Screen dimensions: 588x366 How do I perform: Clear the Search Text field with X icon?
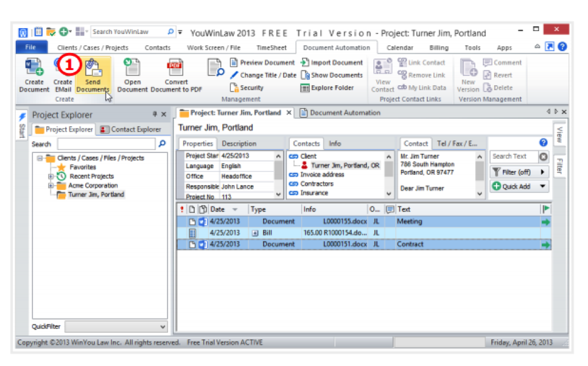(x=544, y=157)
